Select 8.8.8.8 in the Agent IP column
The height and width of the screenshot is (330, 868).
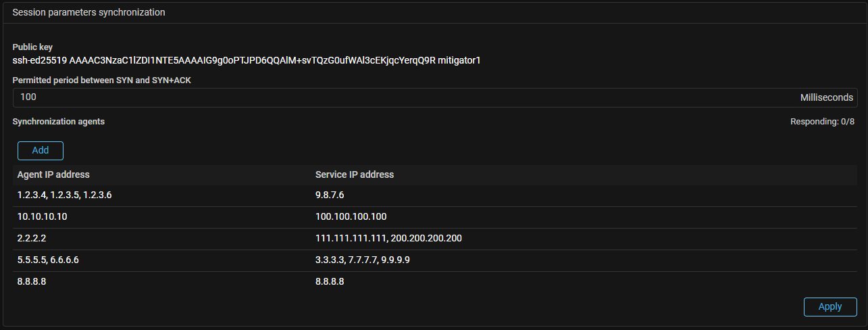pyautogui.click(x=32, y=281)
